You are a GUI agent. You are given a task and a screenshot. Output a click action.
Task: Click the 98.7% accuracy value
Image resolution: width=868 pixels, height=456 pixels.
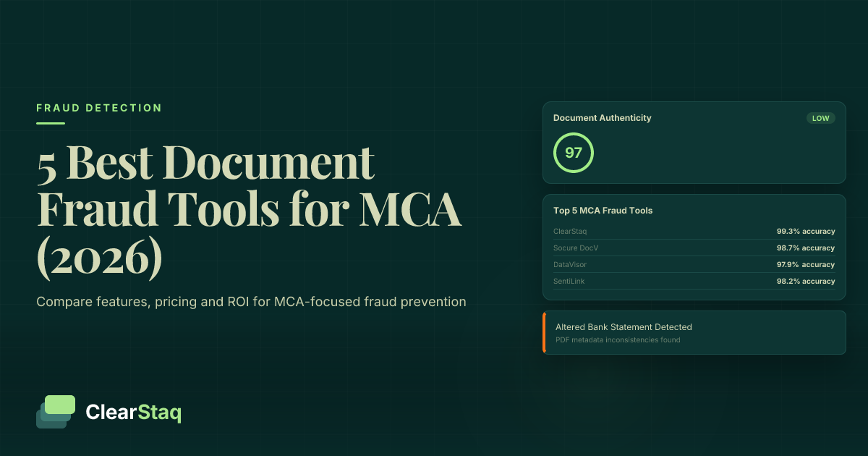point(806,248)
